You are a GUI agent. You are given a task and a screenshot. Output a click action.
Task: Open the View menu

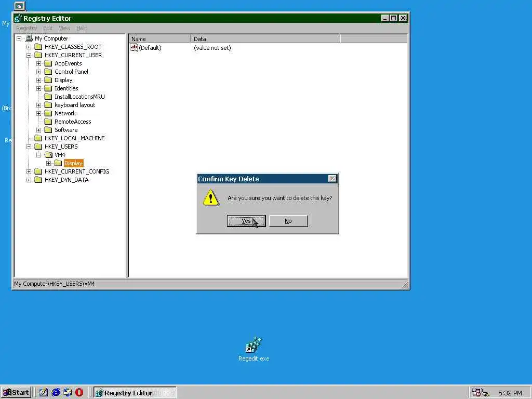coord(64,28)
